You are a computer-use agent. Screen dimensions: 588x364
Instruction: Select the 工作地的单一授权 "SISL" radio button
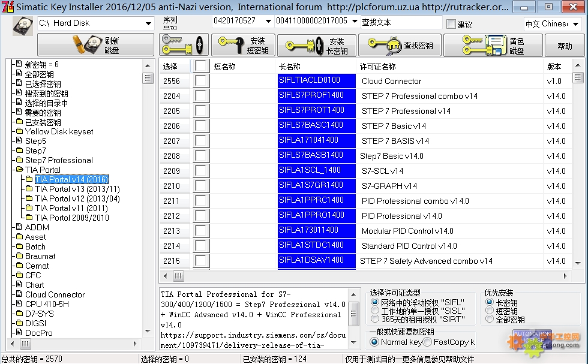[x=374, y=311]
